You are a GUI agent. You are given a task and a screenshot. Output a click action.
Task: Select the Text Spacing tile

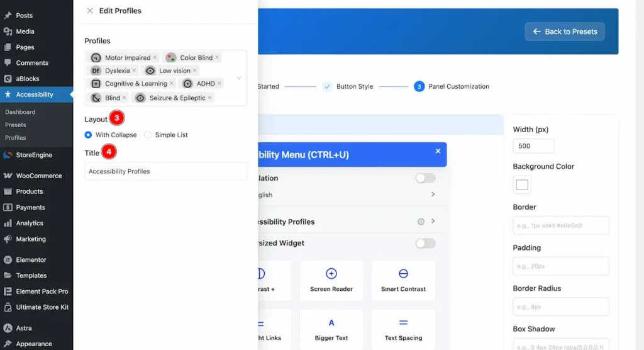pos(403,330)
